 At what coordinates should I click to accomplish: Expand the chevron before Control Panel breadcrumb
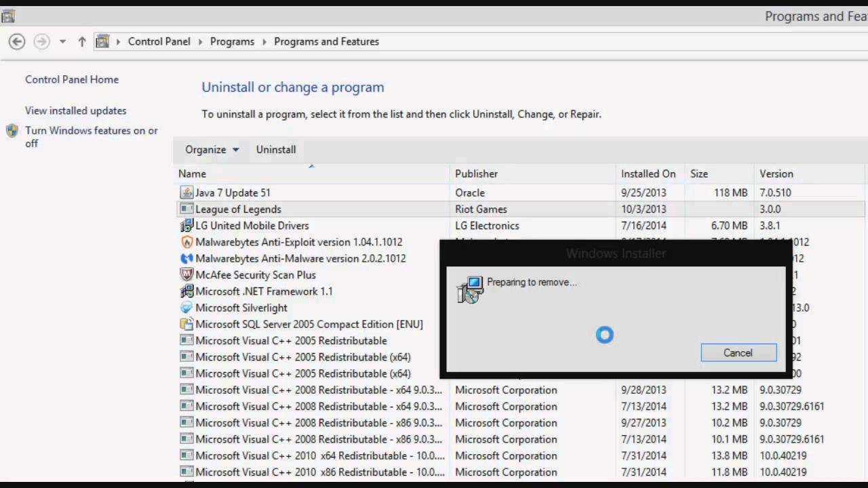pyautogui.click(x=119, y=41)
